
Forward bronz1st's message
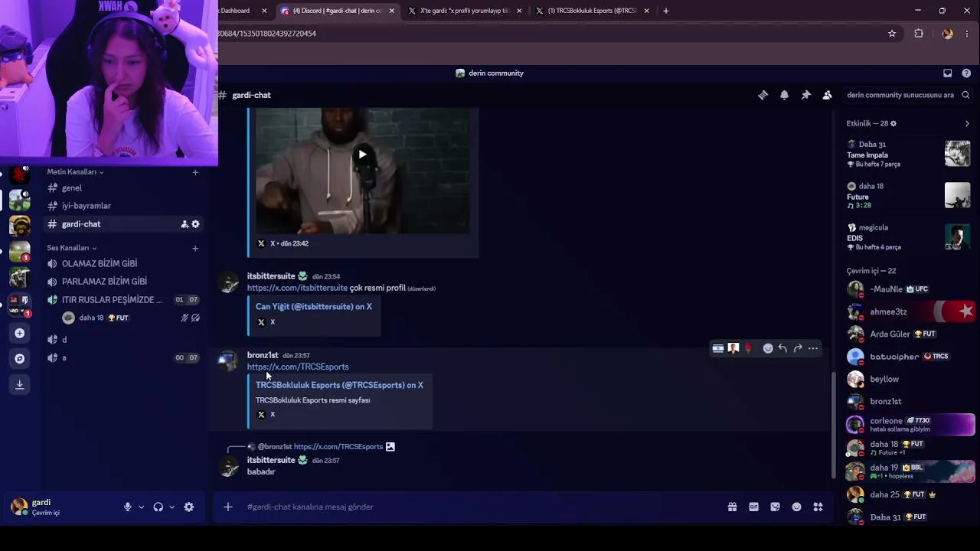click(x=798, y=348)
